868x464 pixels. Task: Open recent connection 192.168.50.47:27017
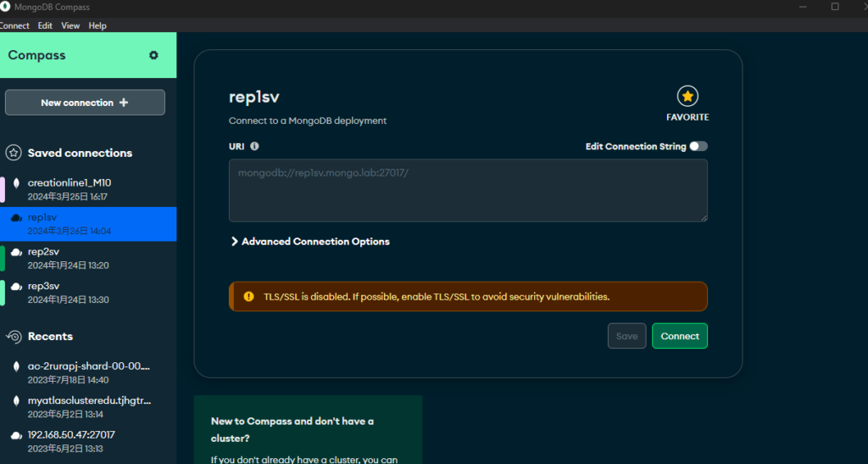tap(88, 441)
